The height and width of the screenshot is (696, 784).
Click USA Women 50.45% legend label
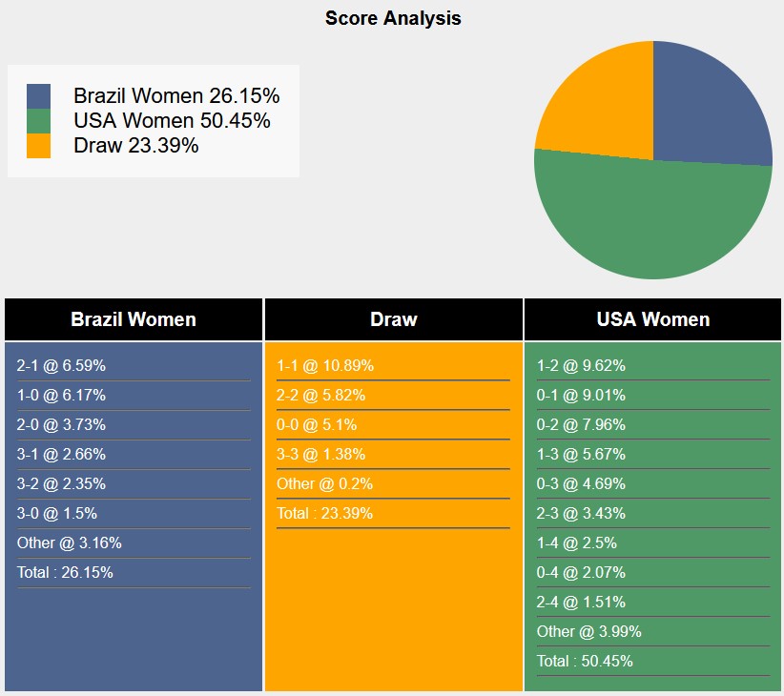pos(172,121)
